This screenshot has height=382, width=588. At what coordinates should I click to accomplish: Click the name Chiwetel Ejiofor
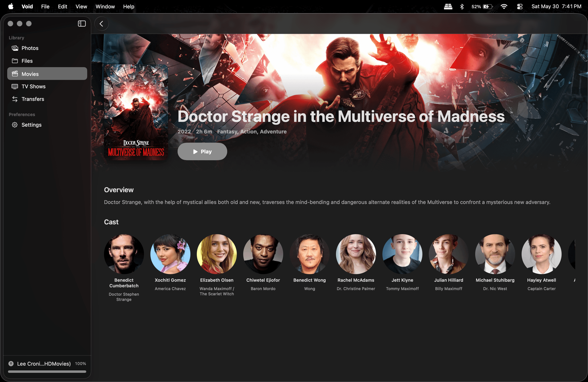pyautogui.click(x=263, y=280)
